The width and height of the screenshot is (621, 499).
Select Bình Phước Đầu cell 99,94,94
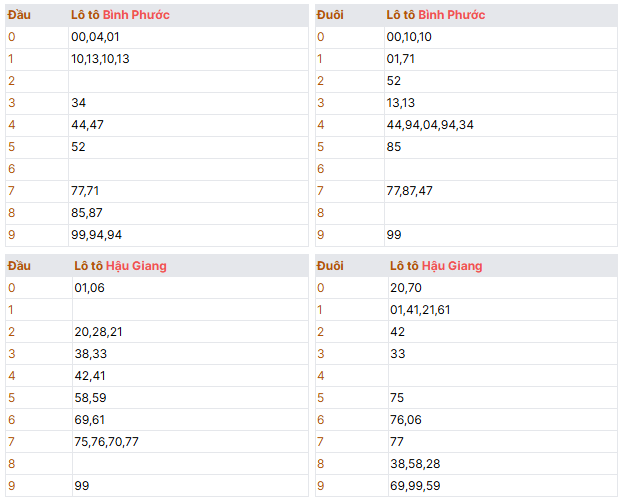(x=96, y=234)
